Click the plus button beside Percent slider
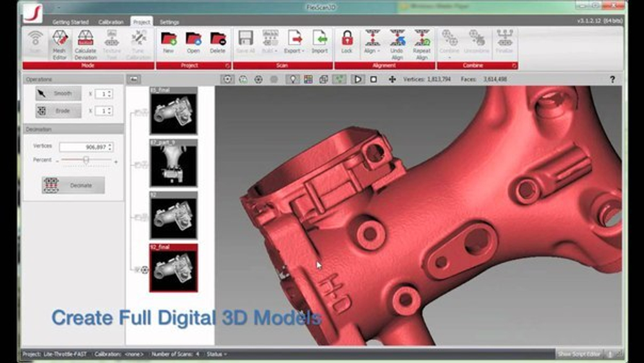 (x=116, y=162)
